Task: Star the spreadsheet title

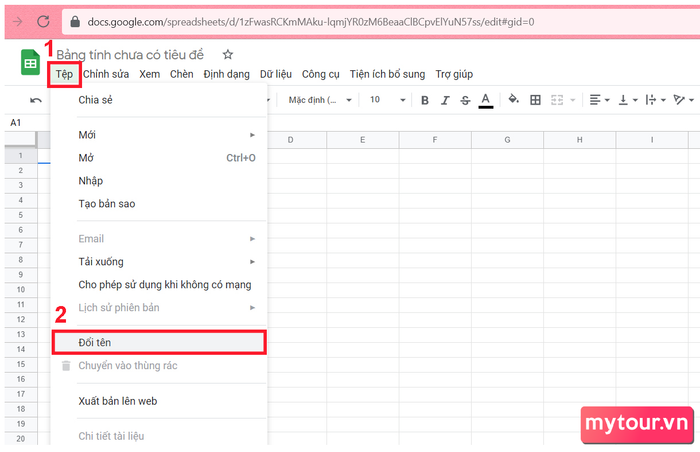Action: pos(228,54)
